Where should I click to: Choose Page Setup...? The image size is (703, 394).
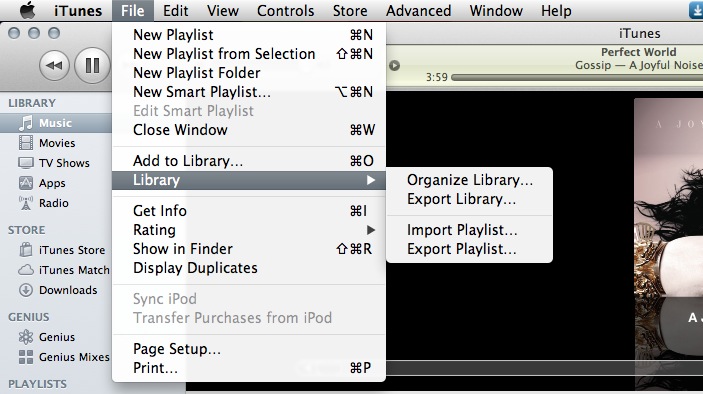click(249, 349)
